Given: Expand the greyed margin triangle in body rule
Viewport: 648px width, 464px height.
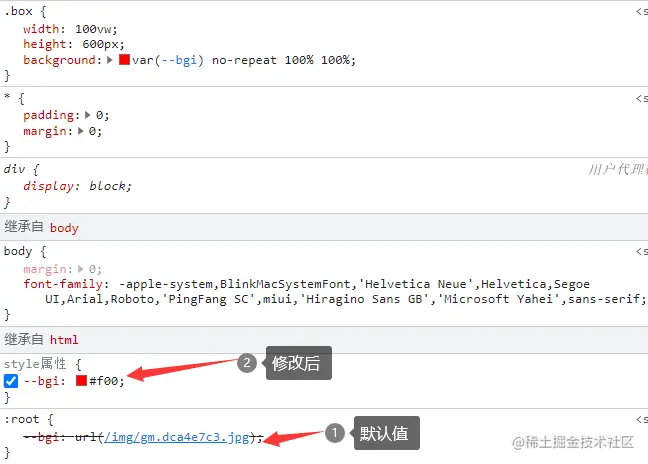Looking at the screenshot, I should tap(81, 269).
